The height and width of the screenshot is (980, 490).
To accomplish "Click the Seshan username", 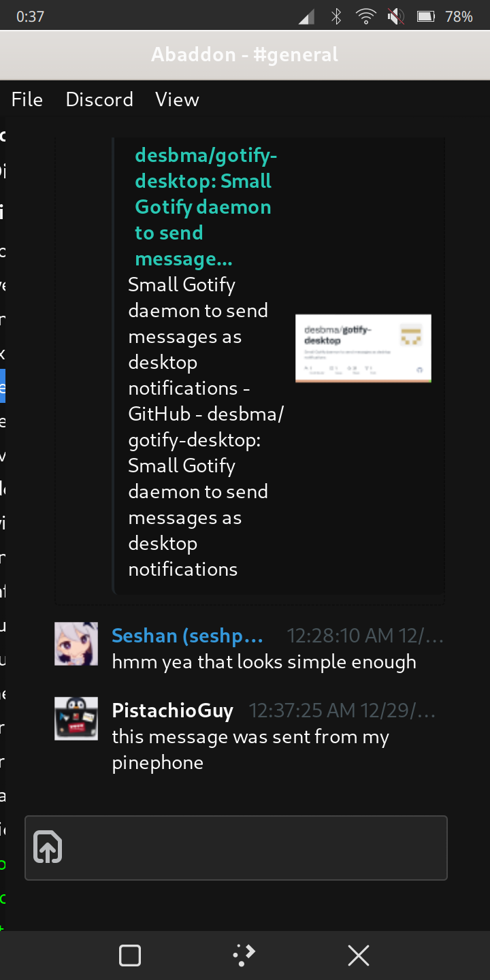I will [x=187, y=636].
